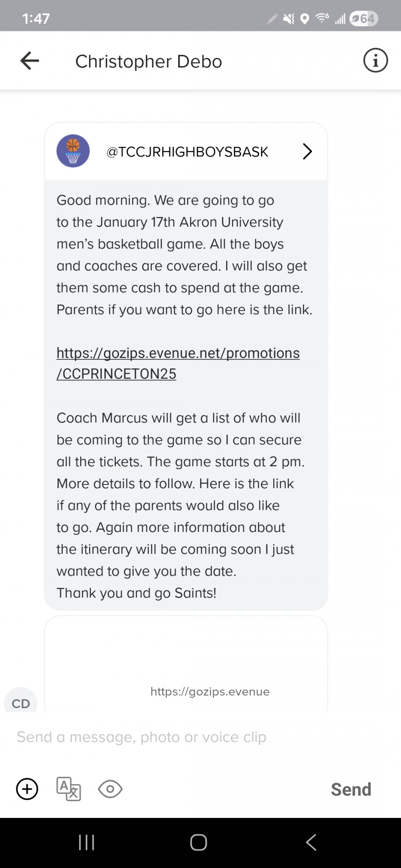Tap the Good morning message bubble text

click(x=185, y=396)
